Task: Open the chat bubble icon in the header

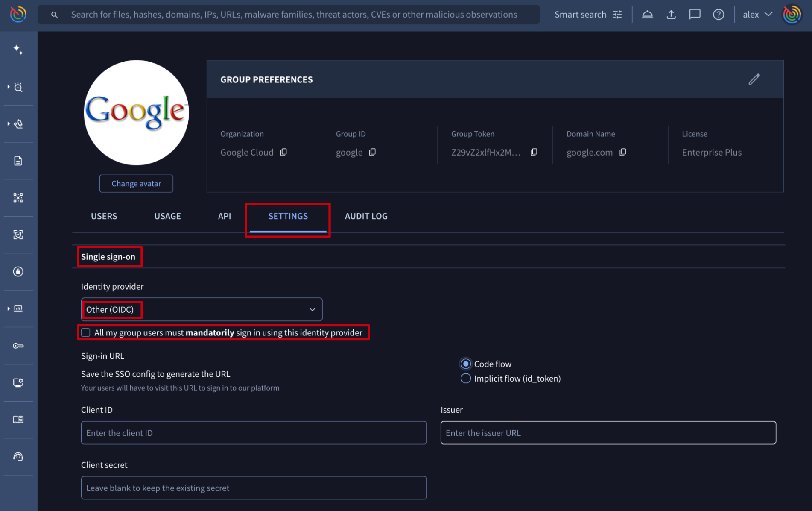Action: pyautogui.click(x=695, y=15)
